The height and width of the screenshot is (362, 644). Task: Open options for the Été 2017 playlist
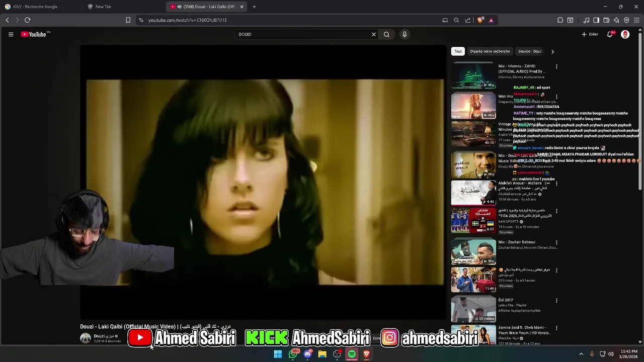[556, 301]
